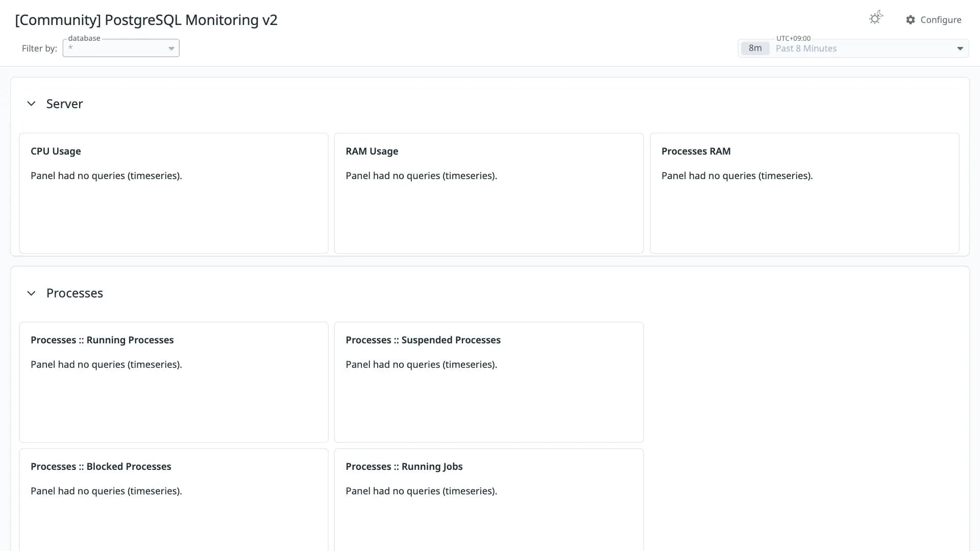The height and width of the screenshot is (551, 980).
Task: Open the Past 8 Minutes time range selector
Action: [853, 48]
